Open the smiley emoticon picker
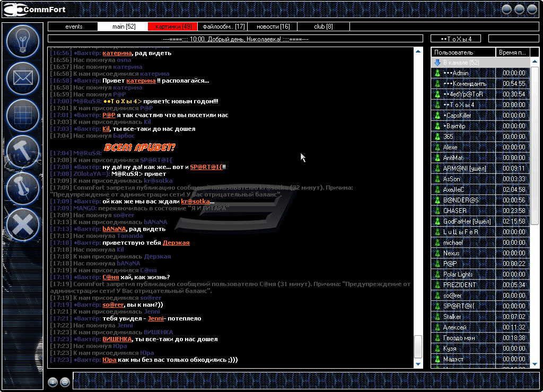The image size is (543, 392). click(65, 381)
